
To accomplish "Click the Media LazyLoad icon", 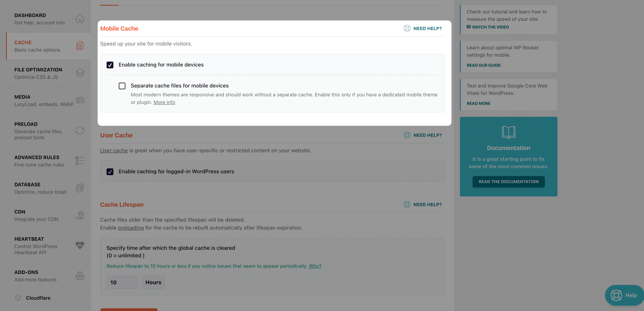I will click(80, 100).
